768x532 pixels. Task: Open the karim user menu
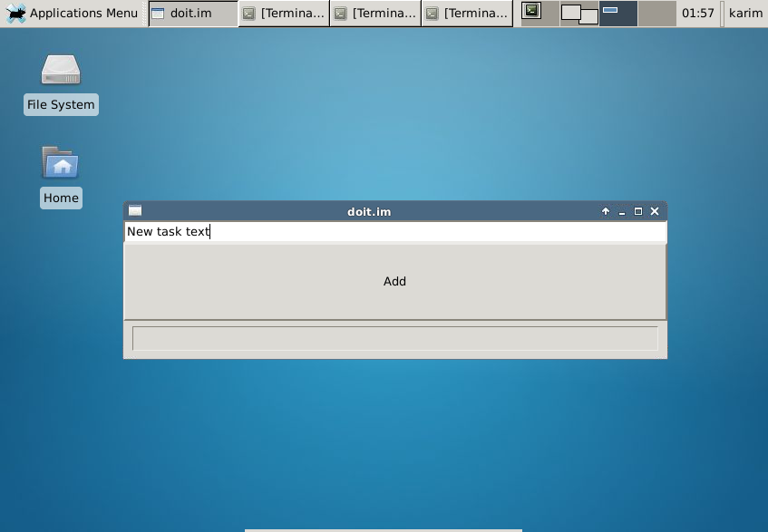pyautogui.click(x=745, y=14)
